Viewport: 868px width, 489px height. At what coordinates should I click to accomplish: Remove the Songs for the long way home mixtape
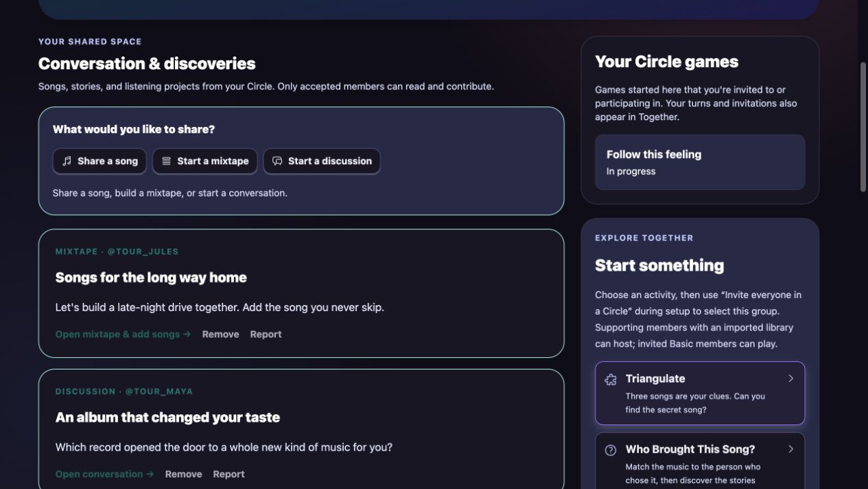click(x=220, y=334)
